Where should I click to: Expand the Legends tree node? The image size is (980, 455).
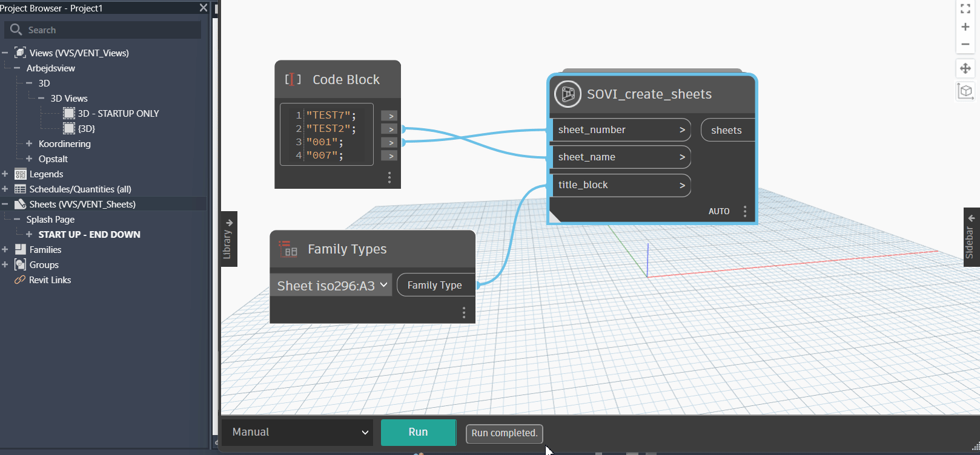(x=5, y=174)
